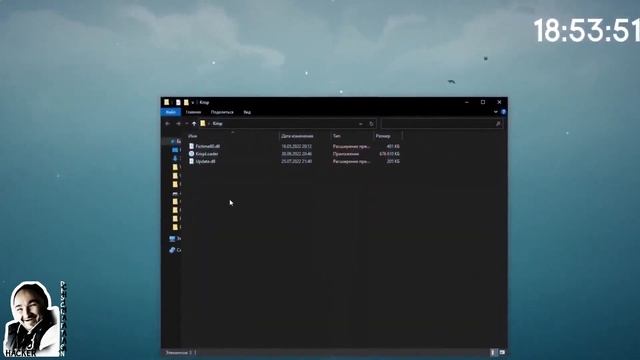Maximize the Explorer window
Image resolution: width=640 pixels, height=360 pixels.
pyautogui.click(x=483, y=102)
